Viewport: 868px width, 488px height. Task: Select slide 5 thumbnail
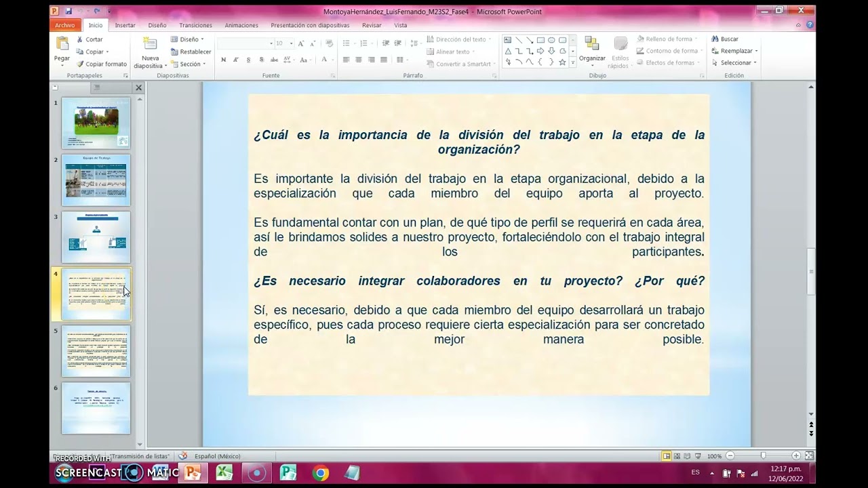[96, 351]
